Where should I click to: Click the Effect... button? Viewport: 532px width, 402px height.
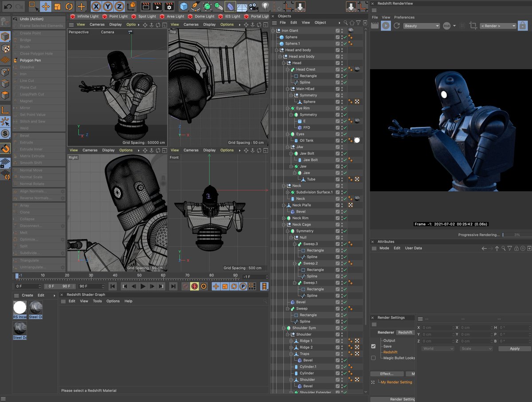coord(387,374)
